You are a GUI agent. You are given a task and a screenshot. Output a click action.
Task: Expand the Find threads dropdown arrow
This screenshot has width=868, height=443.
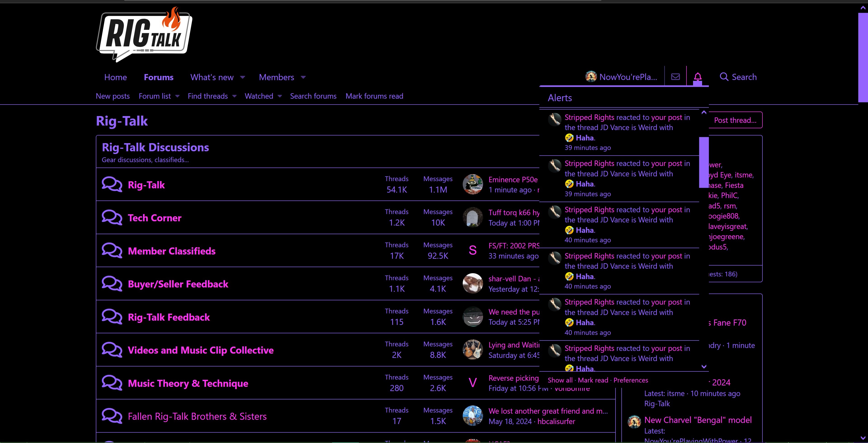235,96
